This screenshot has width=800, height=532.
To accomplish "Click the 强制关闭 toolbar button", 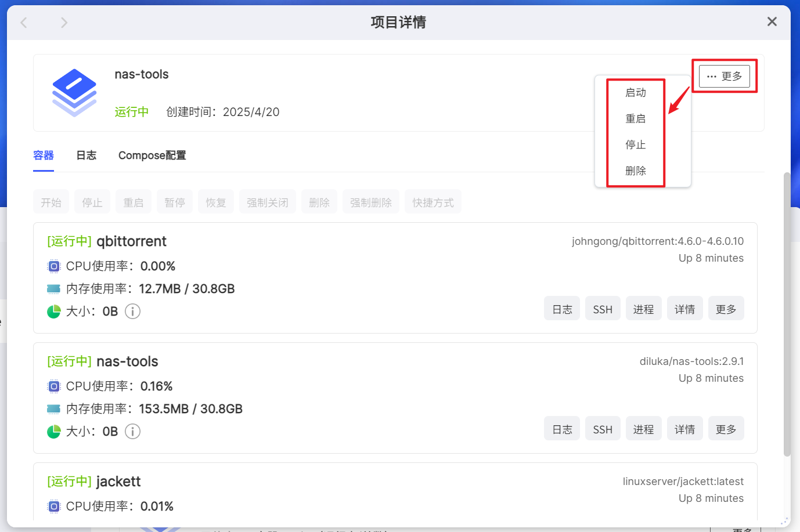I will coord(268,202).
